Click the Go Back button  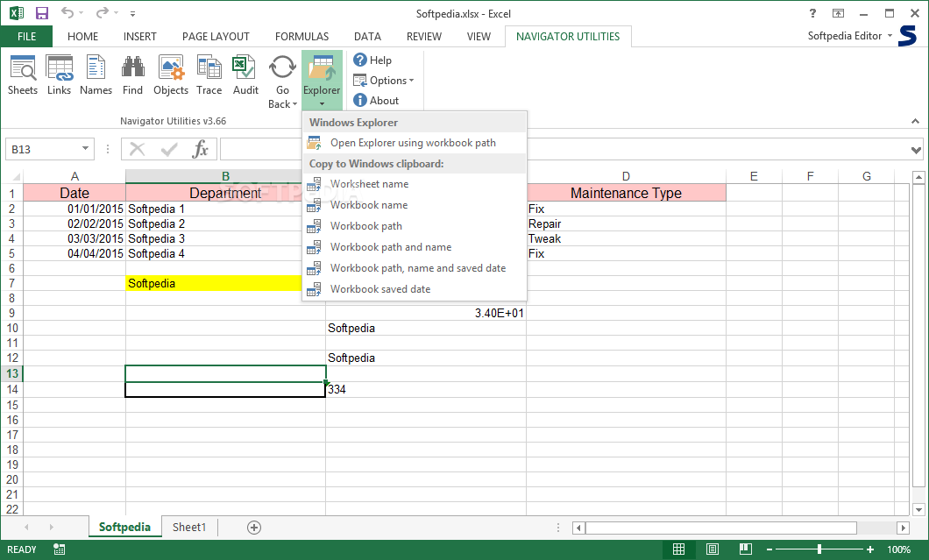282,82
